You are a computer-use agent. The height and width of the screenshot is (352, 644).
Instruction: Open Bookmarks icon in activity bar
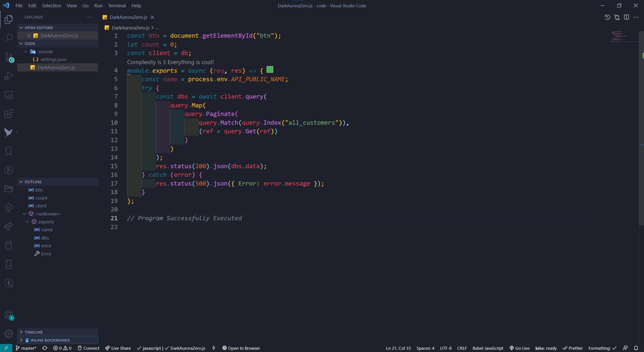(x=9, y=151)
